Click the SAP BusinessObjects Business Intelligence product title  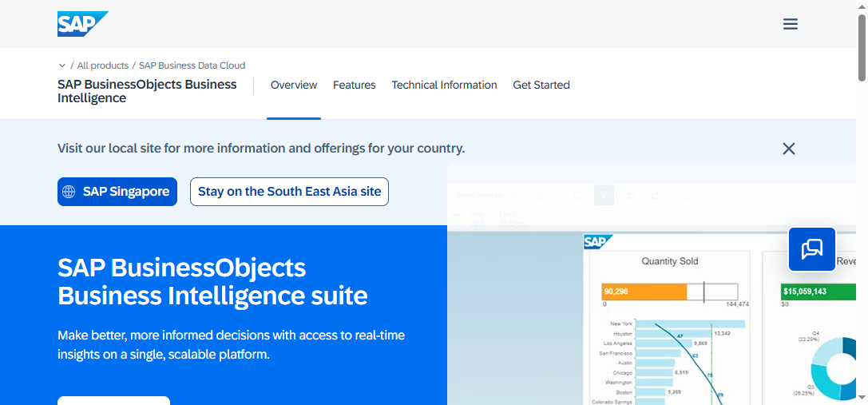click(147, 91)
